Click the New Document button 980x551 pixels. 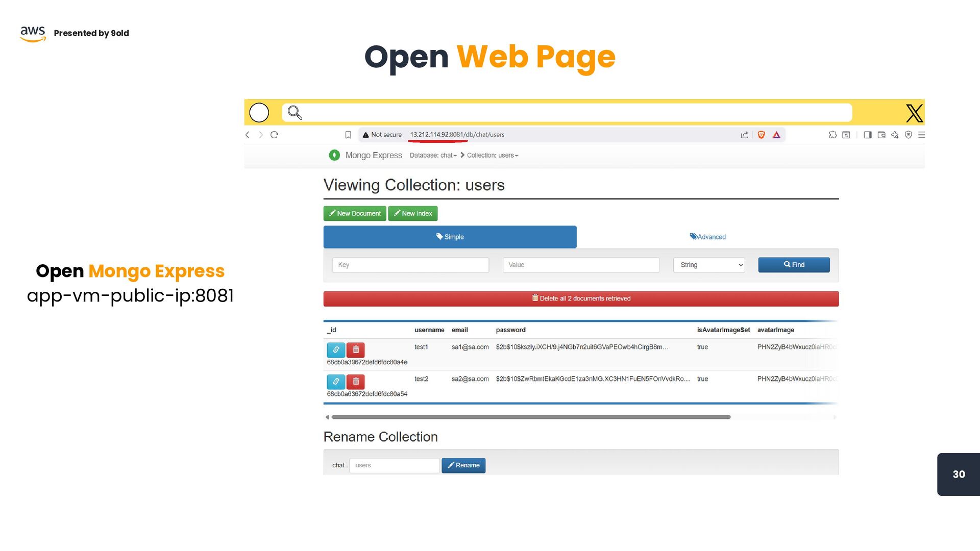[x=355, y=213]
